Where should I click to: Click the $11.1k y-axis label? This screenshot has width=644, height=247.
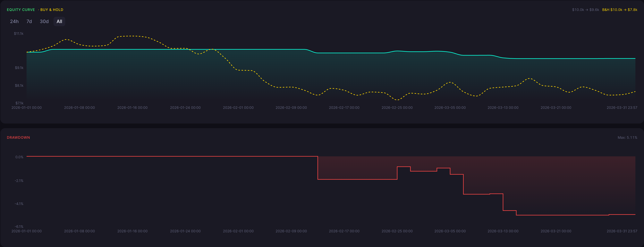(x=19, y=33)
